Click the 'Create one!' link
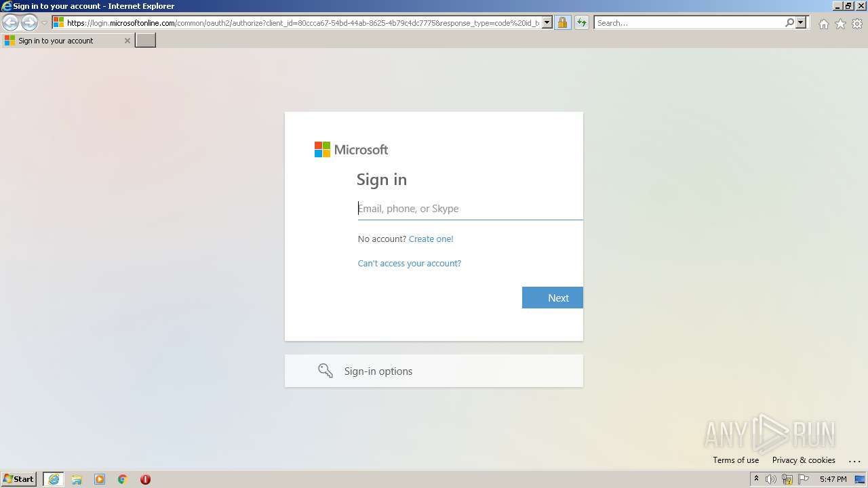The width and height of the screenshot is (868, 488). click(431, 239)
